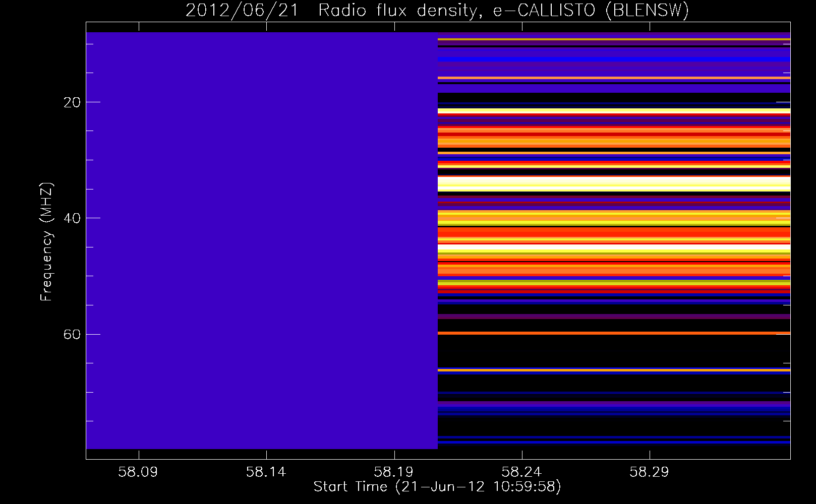This screenshot has height=504, width=816.
Task: Click the "Start Time (21-Jun-12 10:59:58)" label
Action: click(437, 487)
